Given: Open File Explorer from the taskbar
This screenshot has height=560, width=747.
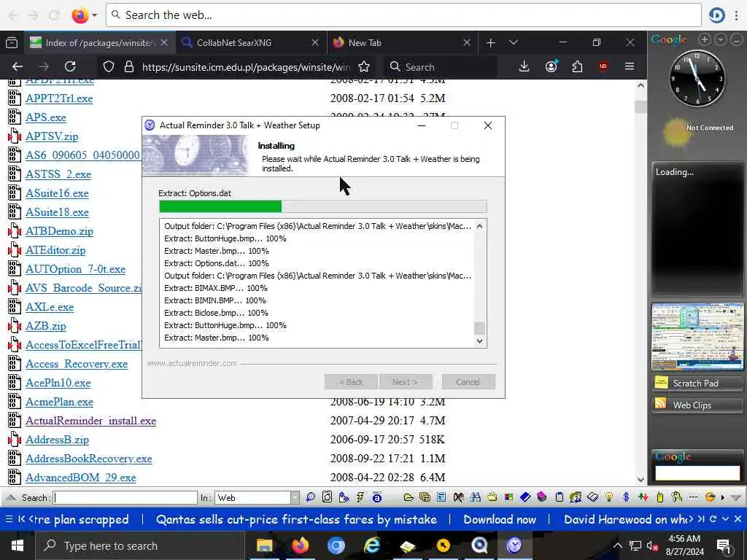Looking at the screenshot, I should [264, 545].
